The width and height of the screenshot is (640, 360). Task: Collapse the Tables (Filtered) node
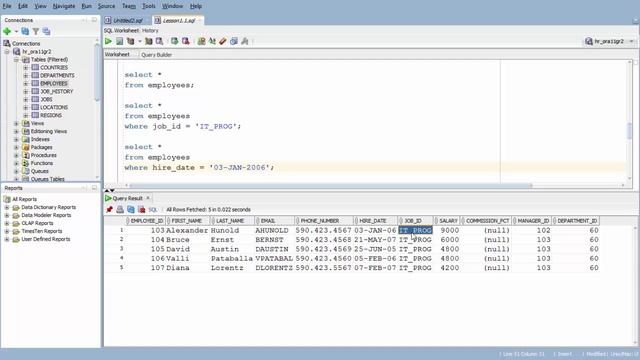16,60
